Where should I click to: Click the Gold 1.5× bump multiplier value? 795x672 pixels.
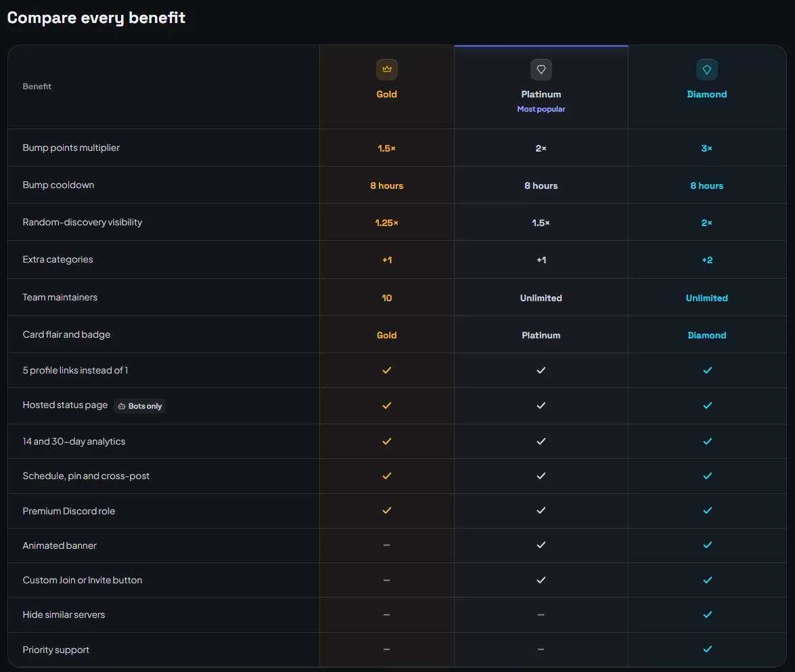(x=386, y=149)
